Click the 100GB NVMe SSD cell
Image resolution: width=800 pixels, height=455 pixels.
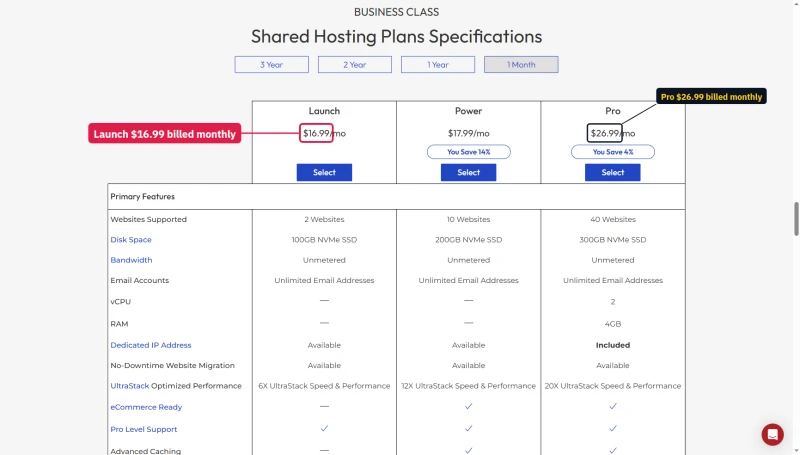point(324,240)
